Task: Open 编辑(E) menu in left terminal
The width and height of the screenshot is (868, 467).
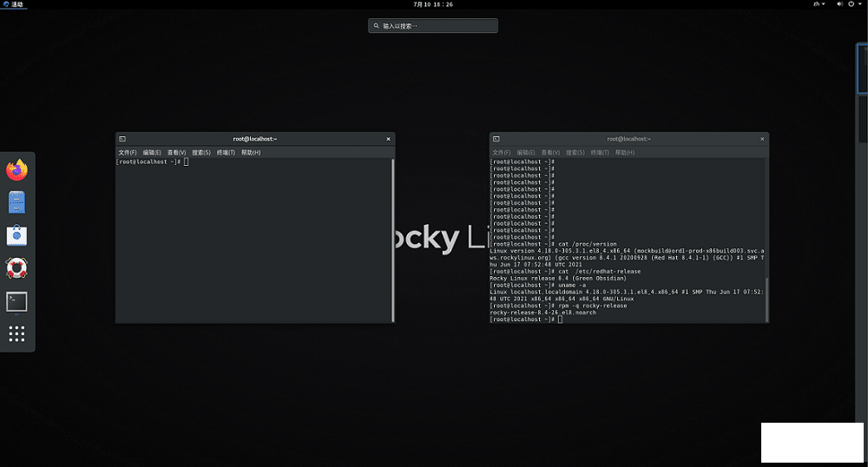Action: point(152,153)
